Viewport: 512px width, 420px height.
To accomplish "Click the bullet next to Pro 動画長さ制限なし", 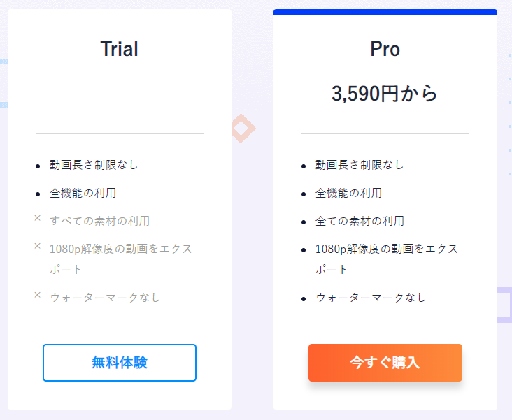I will click(304, 166).
